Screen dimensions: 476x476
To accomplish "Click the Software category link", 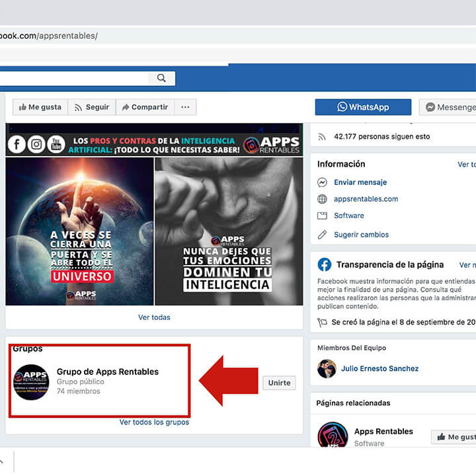I will (348, 216).
